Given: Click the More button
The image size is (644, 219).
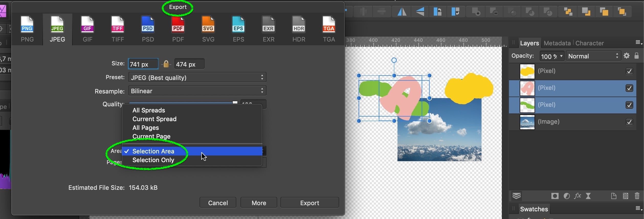Looking at the screenshot, I should pos(259,203).
